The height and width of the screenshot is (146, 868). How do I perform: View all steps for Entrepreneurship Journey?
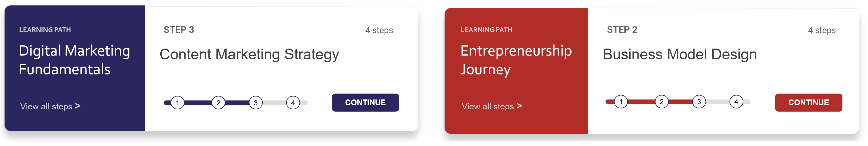tap(488, 107)
